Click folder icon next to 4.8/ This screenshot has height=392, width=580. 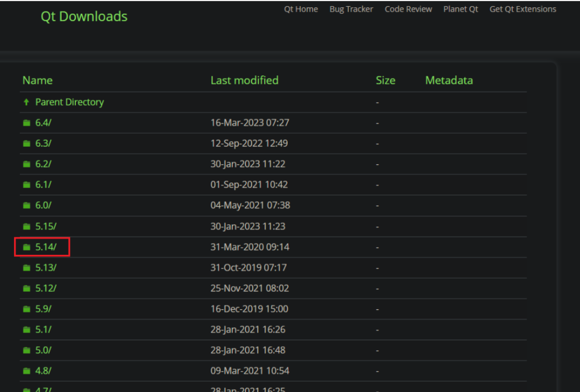(x=27, y=371)
